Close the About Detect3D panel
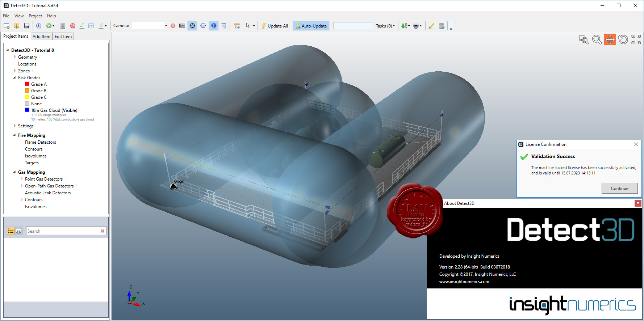This screenshot has width=644, height=321. 638,203
